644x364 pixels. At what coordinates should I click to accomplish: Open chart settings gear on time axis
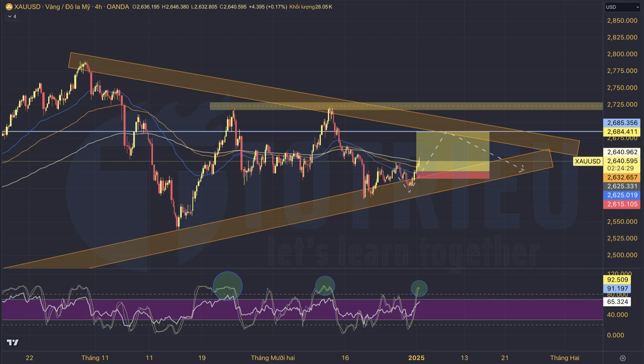[x=622, y=358]
